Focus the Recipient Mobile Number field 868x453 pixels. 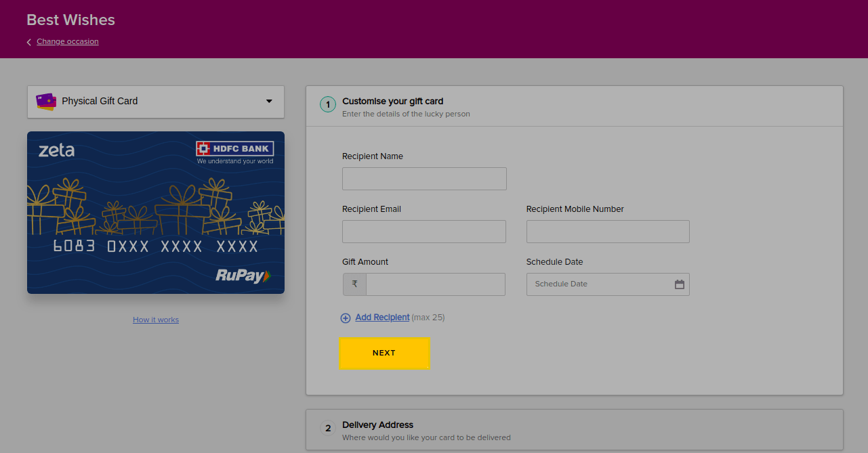click(x=608, y=232)
